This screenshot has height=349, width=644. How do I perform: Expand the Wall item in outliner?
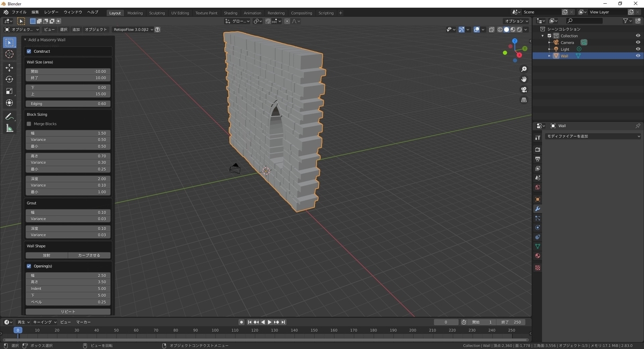coord(549,56)
